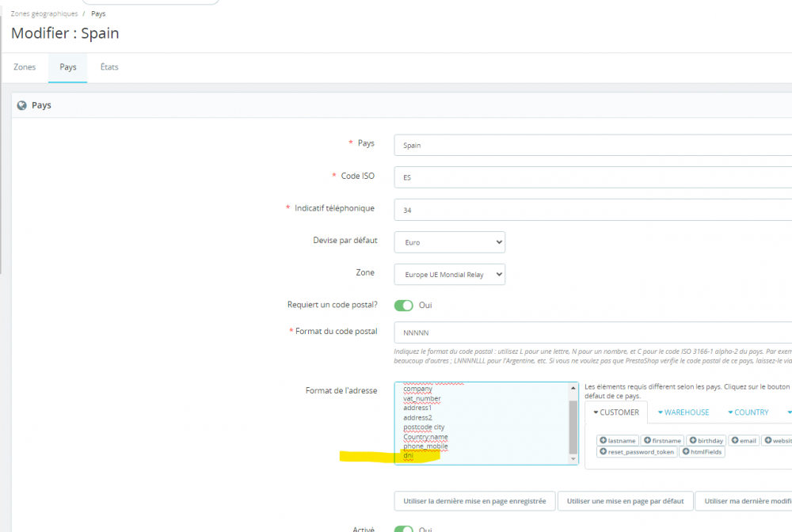Image resolution: width=792 pixels, height=532 pixels.
Task: Add the email field tag
Action: 744,441
